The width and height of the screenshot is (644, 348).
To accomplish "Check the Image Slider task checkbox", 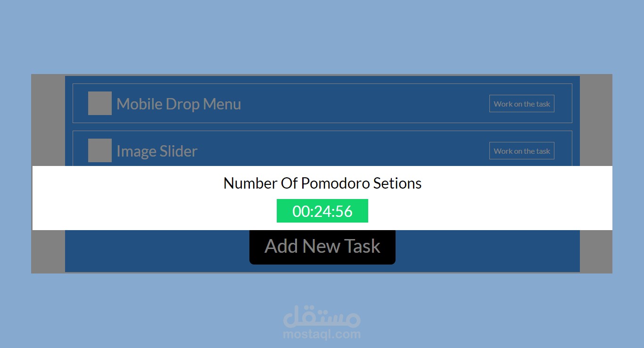I will click(100, 150).
